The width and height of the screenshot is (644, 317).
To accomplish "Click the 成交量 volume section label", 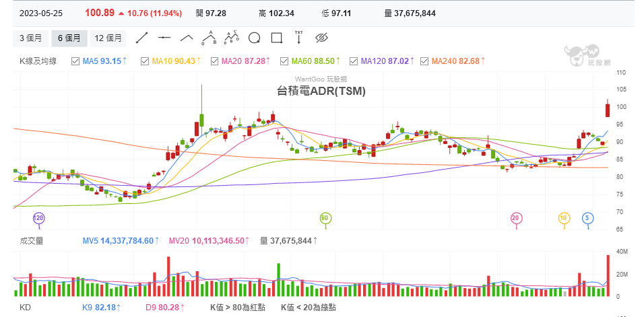I will (x=32, y=241).
